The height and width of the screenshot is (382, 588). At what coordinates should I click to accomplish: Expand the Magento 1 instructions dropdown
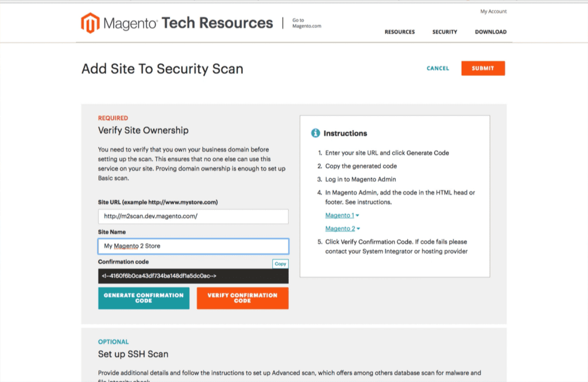(x=341, y=215)
